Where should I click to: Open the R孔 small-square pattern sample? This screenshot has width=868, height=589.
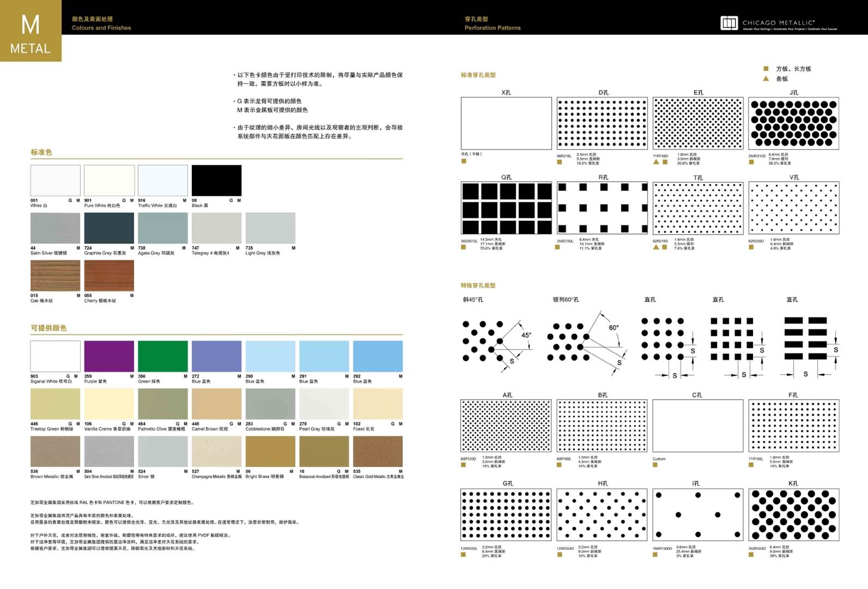tap(602, 208)
